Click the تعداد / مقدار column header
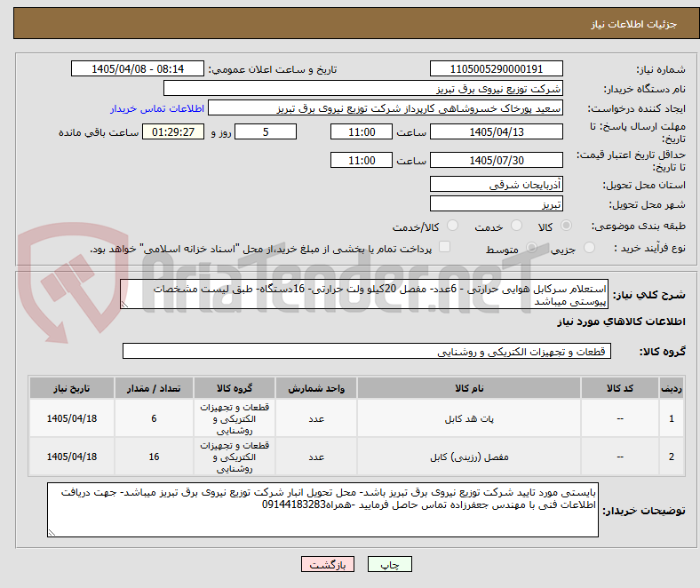 point(154,388)
